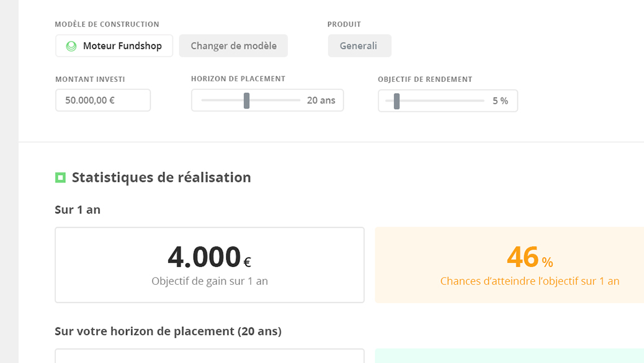The height and width of the screenshot is (363, 644).
Task: Click the Sur 1 an subheading
Action: click(x=78, y=210)
